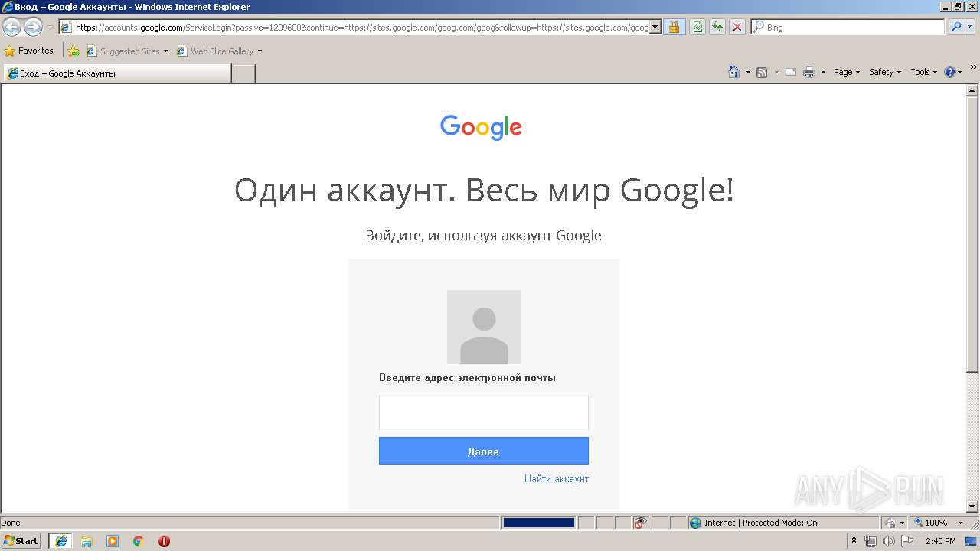Click the Google logo

pos(481,127)
